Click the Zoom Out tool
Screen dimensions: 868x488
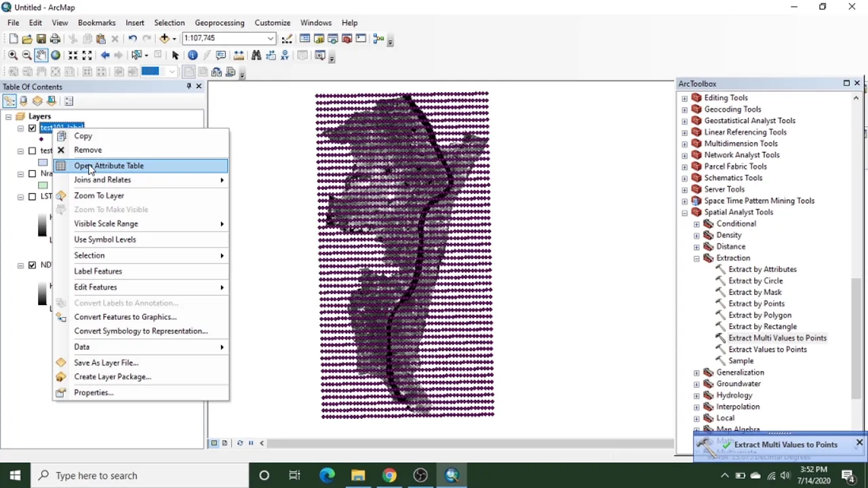pyautogui.click(x=26, y=55)
